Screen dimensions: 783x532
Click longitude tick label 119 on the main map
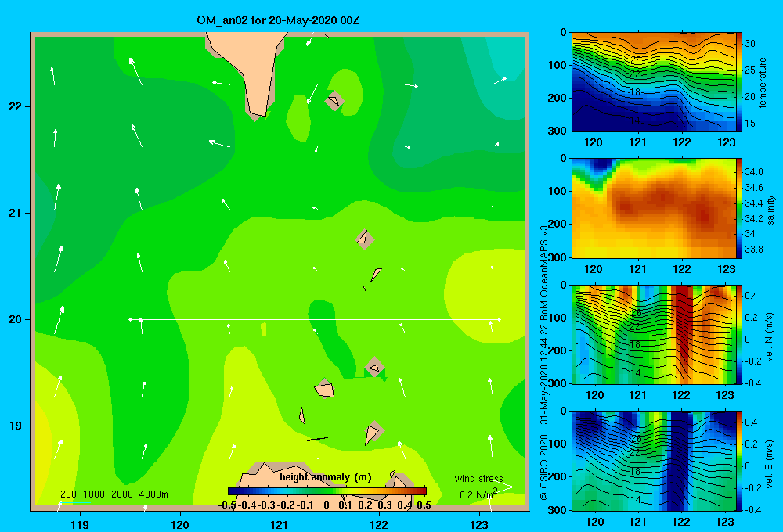(80, 524)
